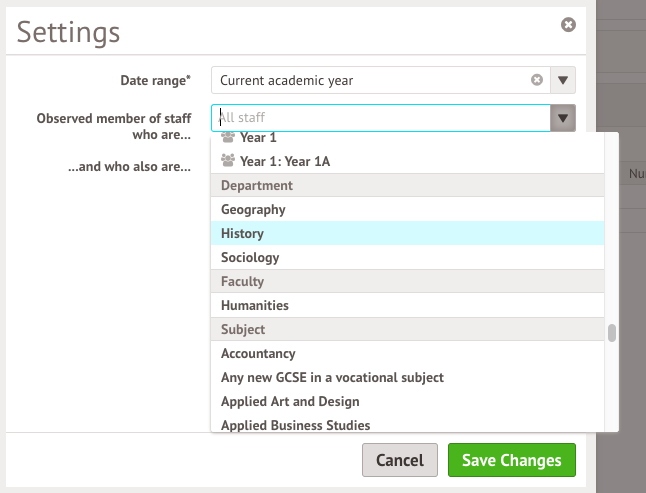
Task: Expand the Date range dropdown arrow
Action: click(x=563, y=80)
